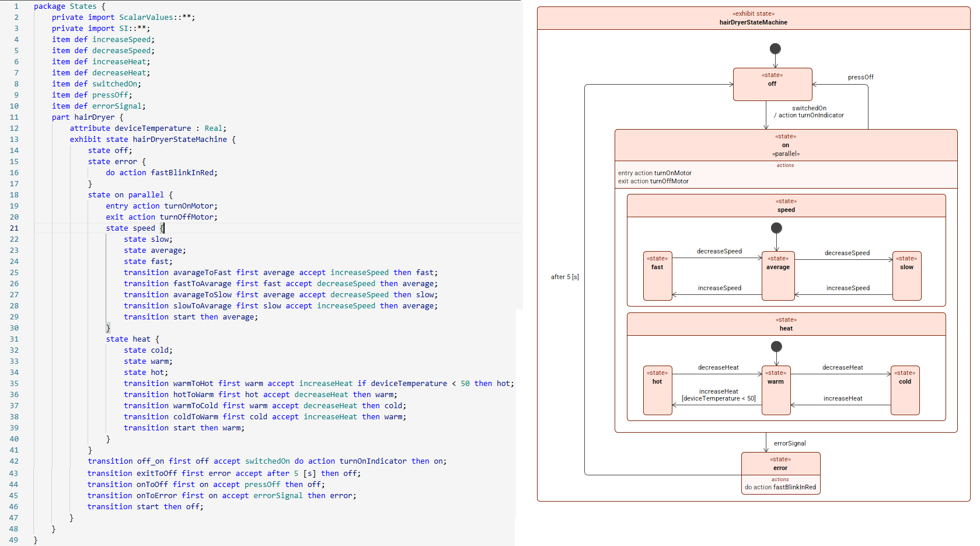The height and width of the screenshot is (546, 980).
Task: Click the initial state dot above the off state
Action: 775,48
